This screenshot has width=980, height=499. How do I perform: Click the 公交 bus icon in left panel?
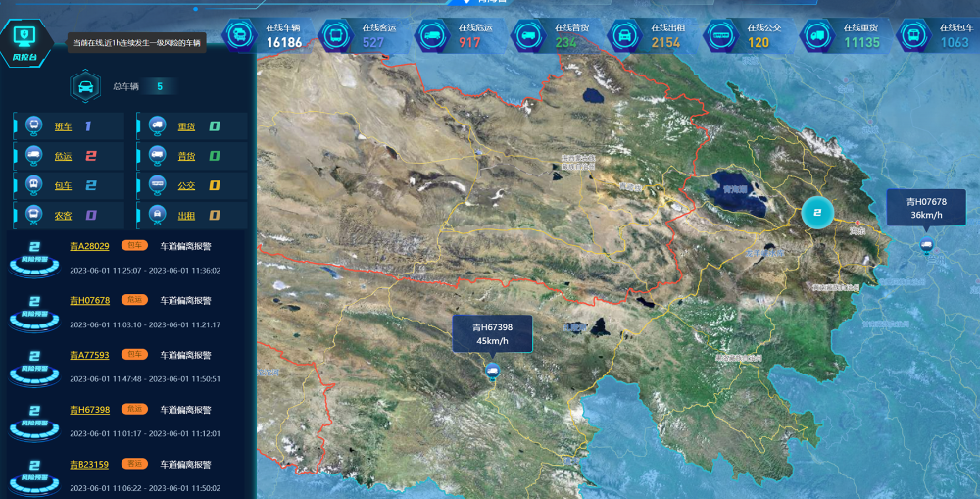157,185
